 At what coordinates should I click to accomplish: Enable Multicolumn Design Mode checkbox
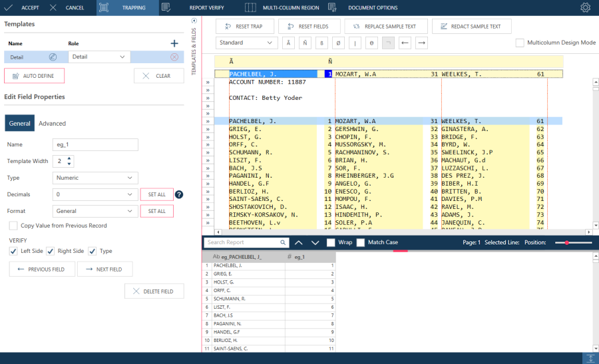tap(520, 43)
